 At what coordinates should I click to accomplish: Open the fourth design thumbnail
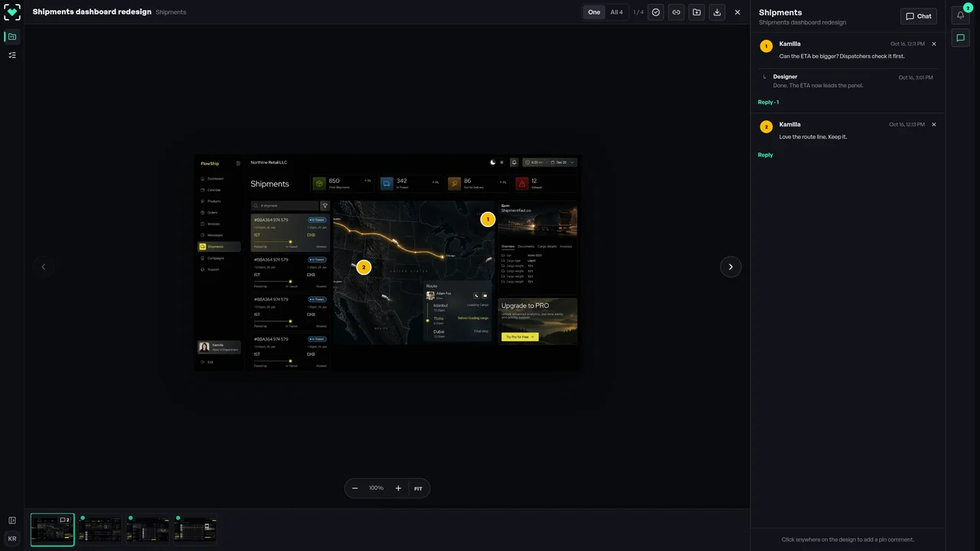pos(196,530)
